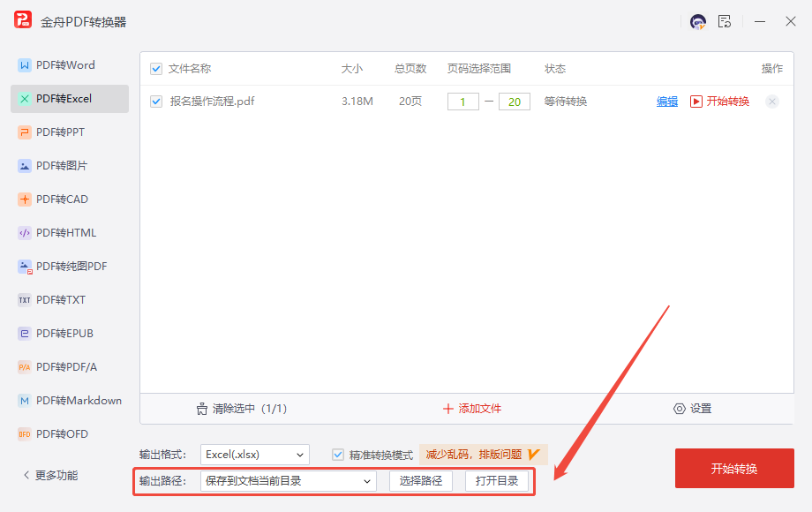The width and height of the screenshot is (812, 512).
Task: Click the 20页 total pages value
Action: pyautogui.click(x=410, y=102)
